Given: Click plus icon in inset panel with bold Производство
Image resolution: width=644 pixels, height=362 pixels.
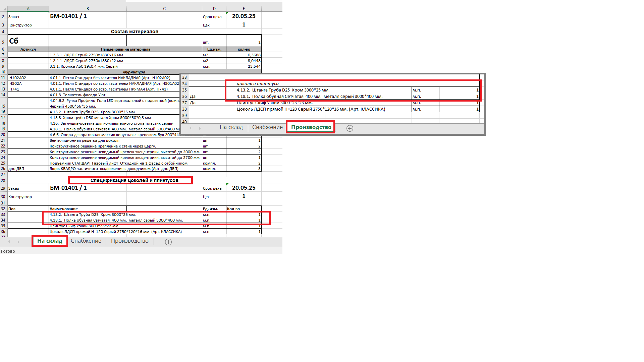Looking at the screenshot, I should point(350,128).
